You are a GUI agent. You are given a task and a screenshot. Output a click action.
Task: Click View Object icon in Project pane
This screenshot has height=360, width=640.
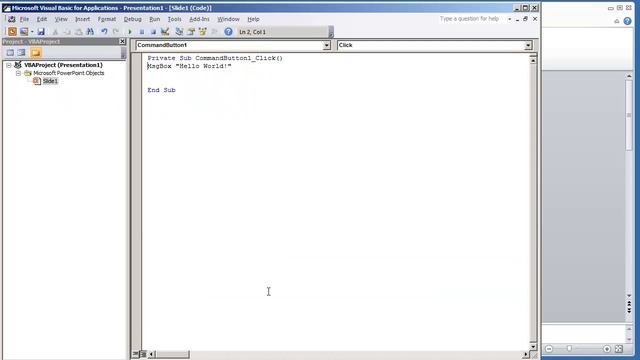tap(21, 53)
